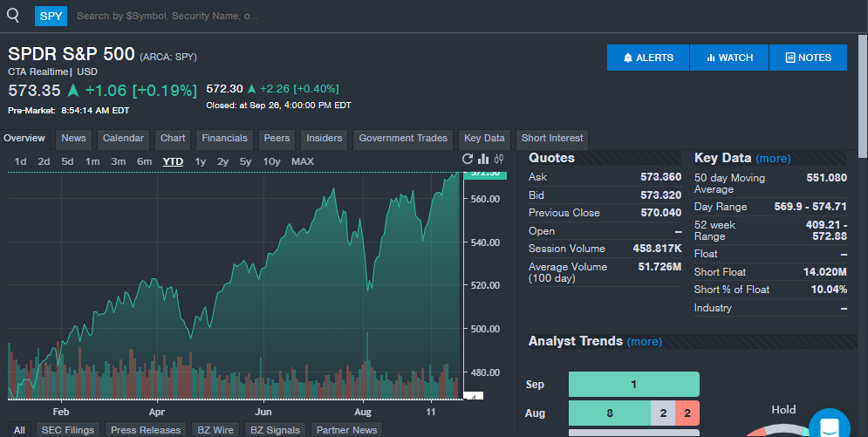
Task: Select the YTD chart range
Action: [173, 161]
